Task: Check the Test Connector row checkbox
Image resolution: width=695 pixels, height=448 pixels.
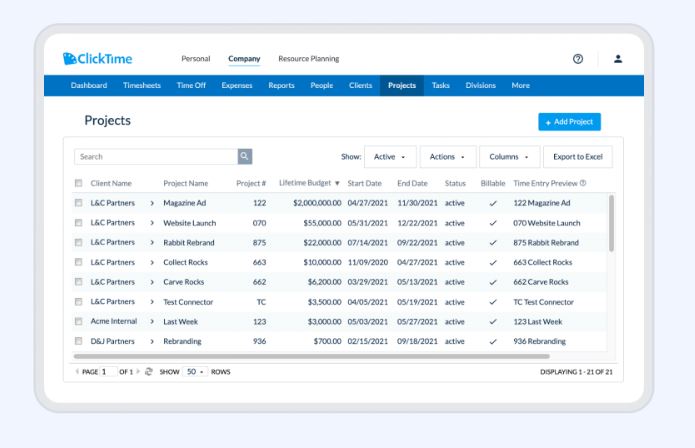Action: [x=78, y=302]
